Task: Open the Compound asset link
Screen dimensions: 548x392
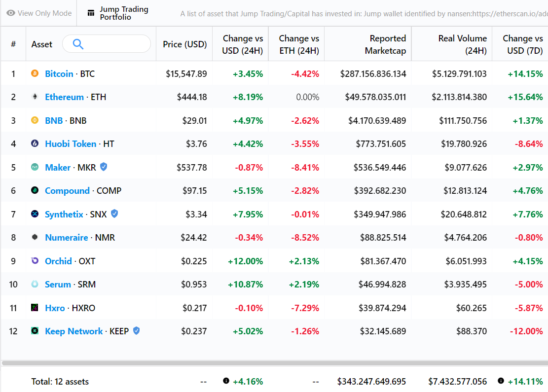Action: [x=67, y=191]
